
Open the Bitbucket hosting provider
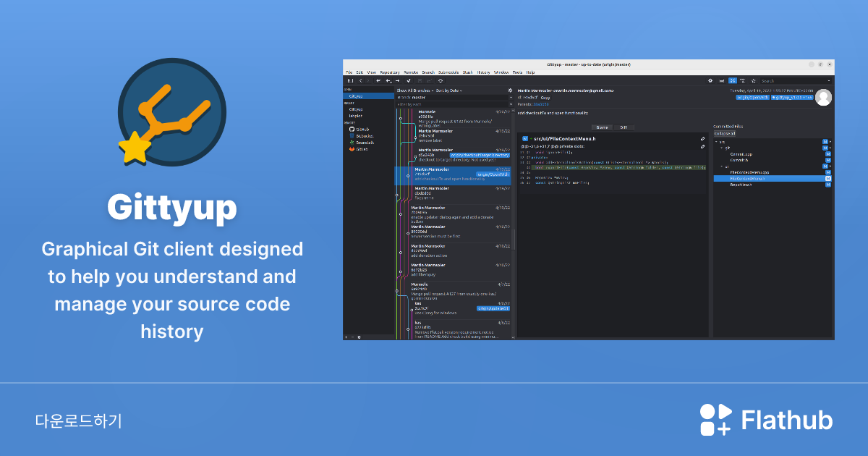(x=365, y=136)
